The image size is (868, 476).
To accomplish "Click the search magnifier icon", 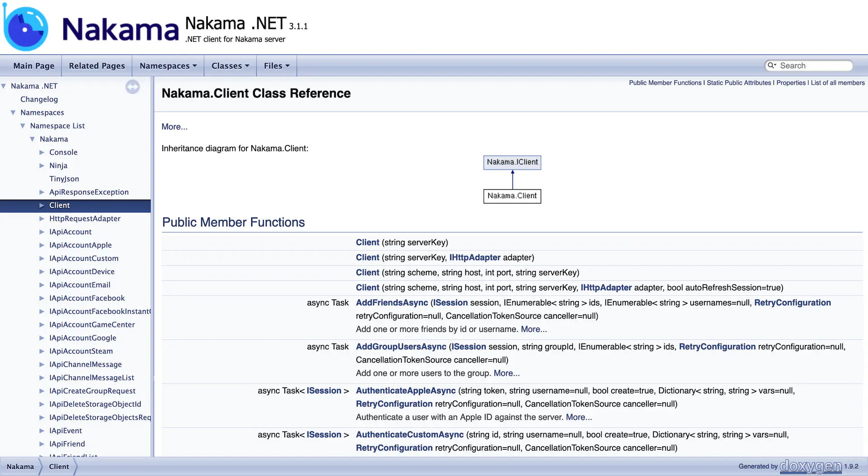I will 772,66.
